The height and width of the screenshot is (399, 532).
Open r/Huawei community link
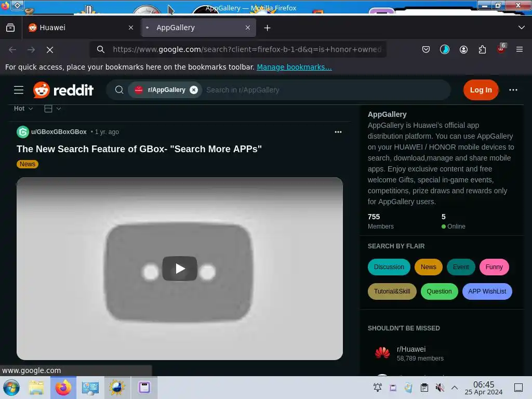coord(411,349)
